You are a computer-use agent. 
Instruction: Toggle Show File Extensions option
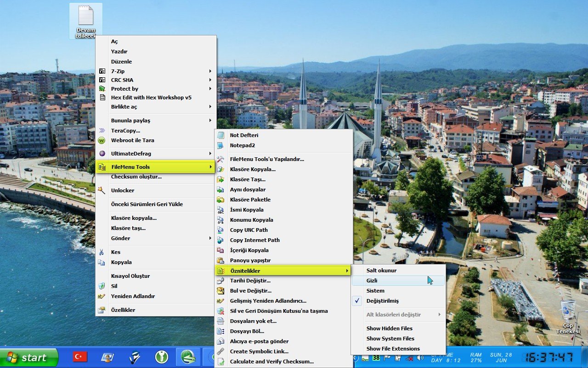click(398, 349)
